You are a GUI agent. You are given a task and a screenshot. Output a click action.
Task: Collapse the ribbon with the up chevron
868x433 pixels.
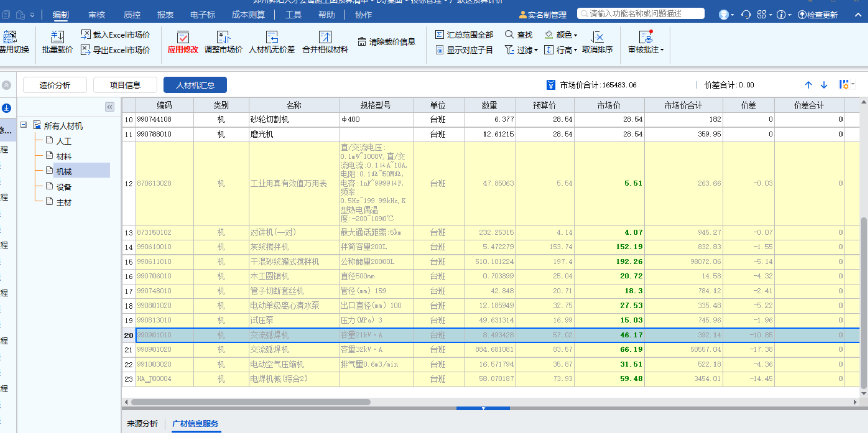coord(858,15)
